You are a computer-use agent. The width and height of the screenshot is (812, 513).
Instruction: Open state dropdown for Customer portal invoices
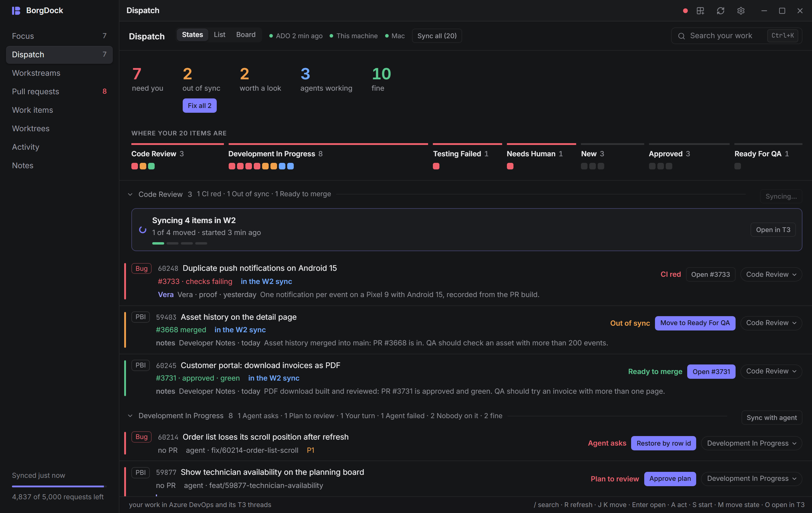tap(771, 371)
